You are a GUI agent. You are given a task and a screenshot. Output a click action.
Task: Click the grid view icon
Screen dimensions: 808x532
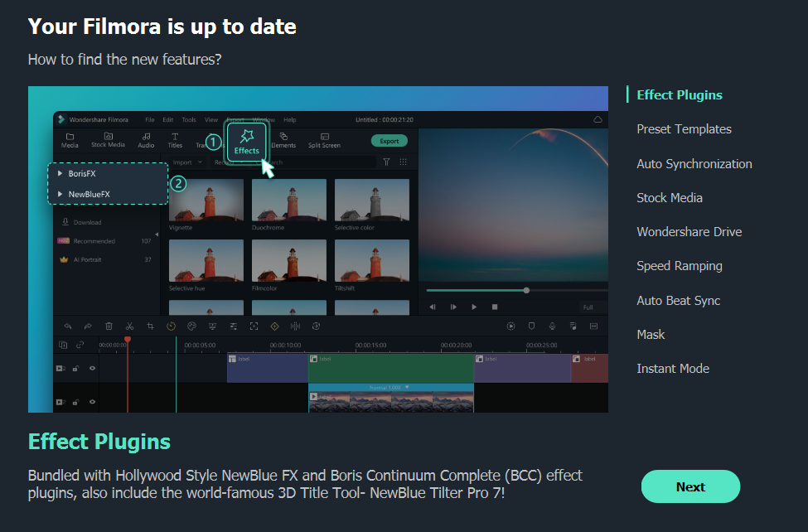403,162
